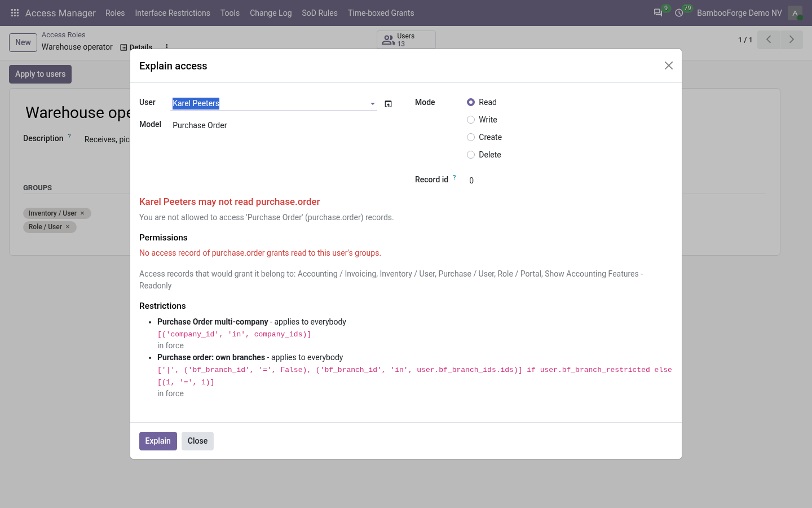Open the SoD Rules menu
The image size is (812, 508).
(320, 13)
